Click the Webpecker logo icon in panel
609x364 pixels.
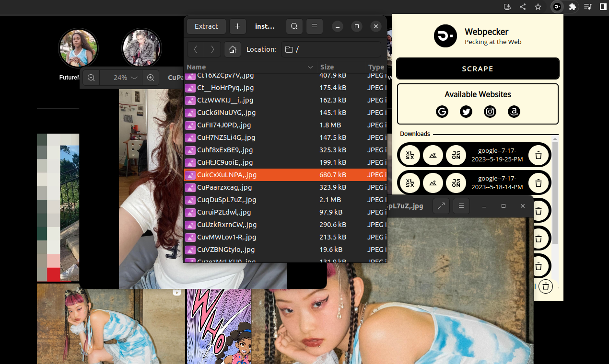(x=445, y=36)
